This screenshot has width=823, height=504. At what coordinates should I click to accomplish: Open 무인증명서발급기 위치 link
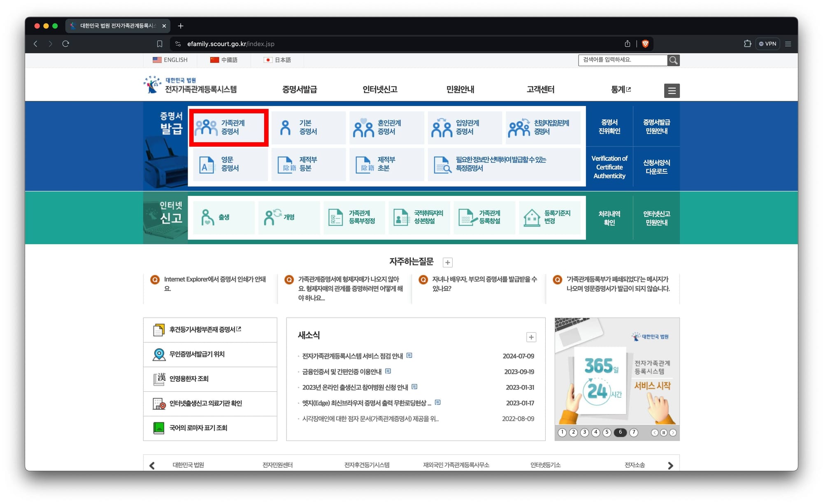point(210,354)
